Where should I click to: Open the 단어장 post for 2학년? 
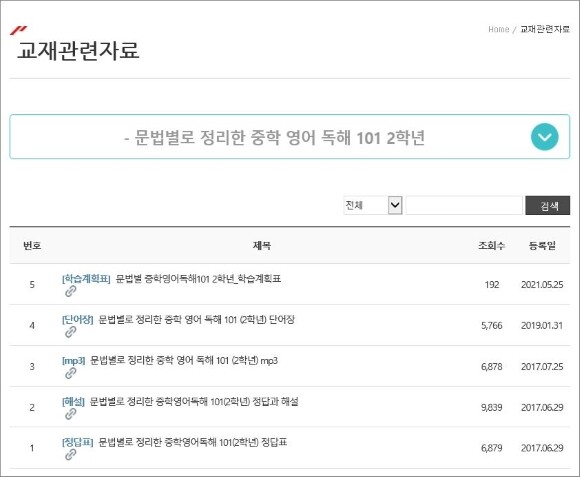196,319
